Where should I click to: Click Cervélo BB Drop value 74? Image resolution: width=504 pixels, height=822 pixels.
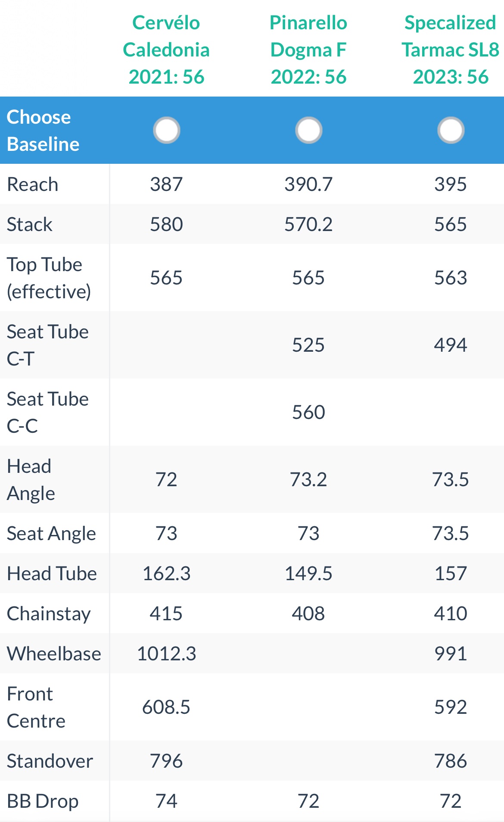[166, 801]
